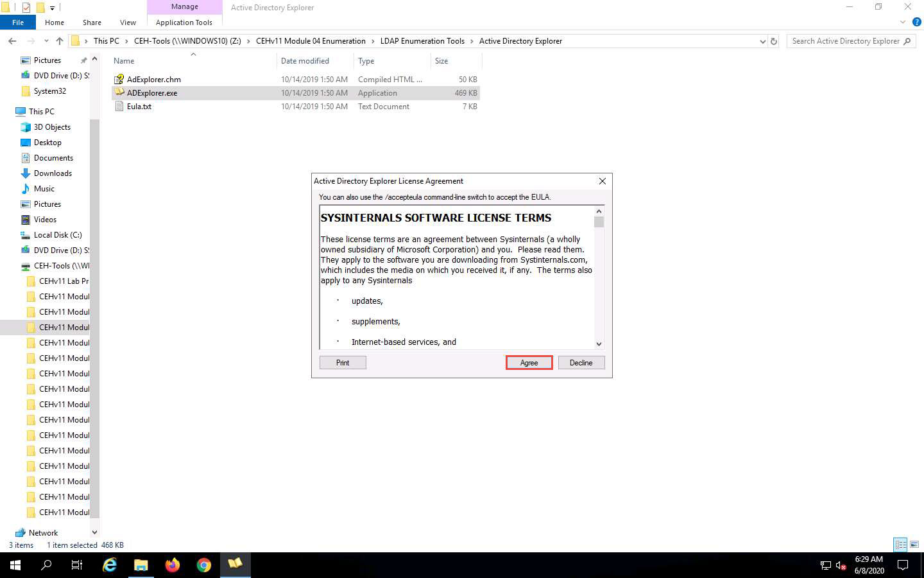Sort by Size column header

coord(441,61)
